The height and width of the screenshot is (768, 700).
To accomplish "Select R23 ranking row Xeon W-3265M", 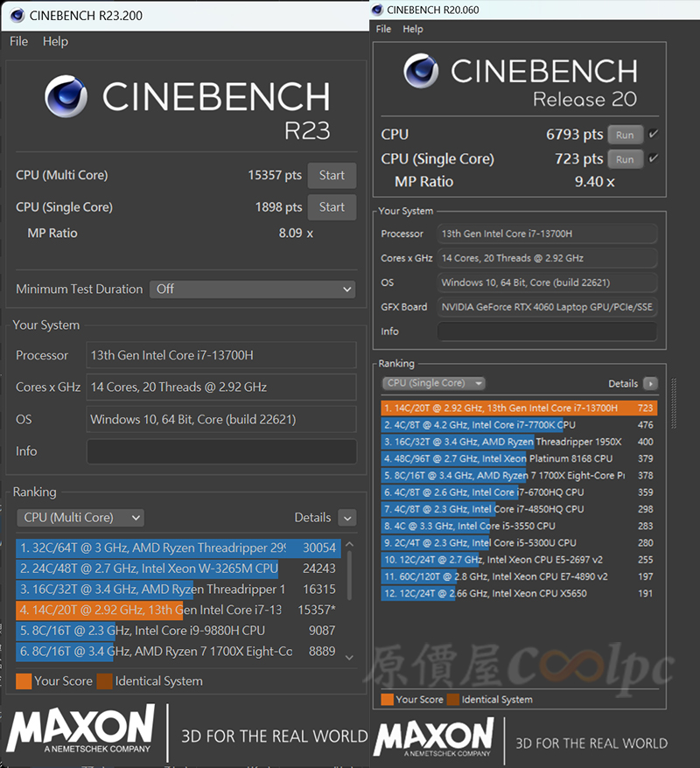I will (x=178, y=569).
